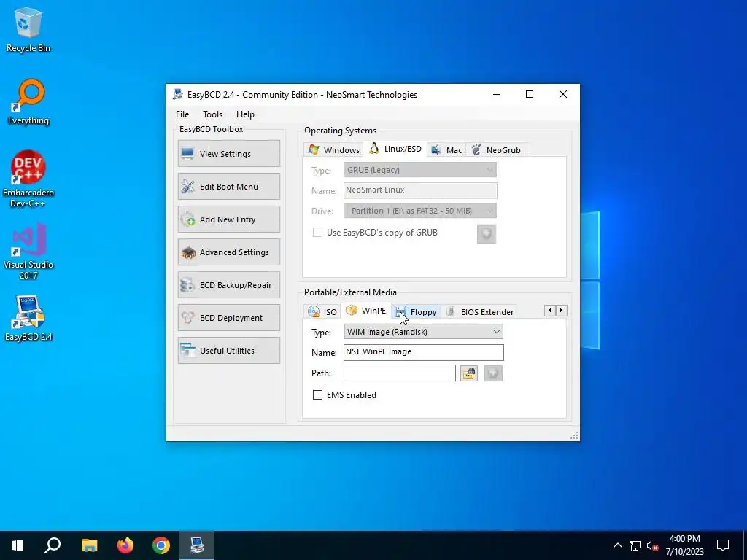This screenshot has width=747, height=560.
Task: Show hidden system tray icons
Action: point(617,545)
